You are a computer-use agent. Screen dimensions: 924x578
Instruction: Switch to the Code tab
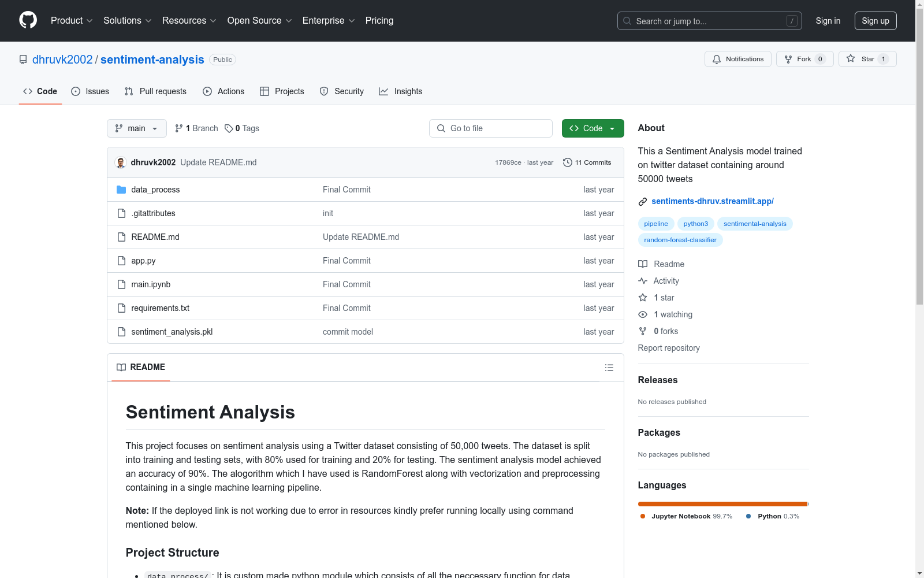click(x=40, y=91)
